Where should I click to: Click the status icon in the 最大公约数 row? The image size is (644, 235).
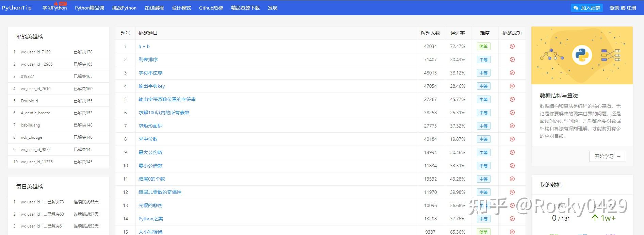pos(512,152)
